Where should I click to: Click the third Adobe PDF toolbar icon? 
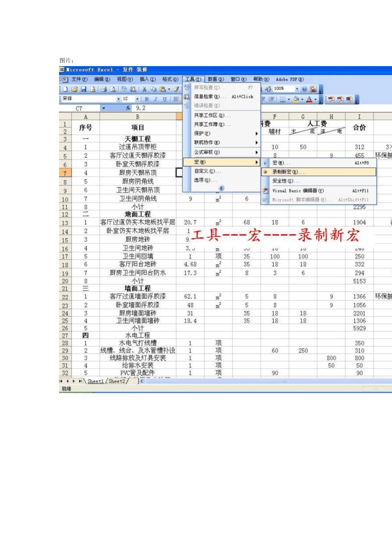pyautogui.click(x=349, y=99)
